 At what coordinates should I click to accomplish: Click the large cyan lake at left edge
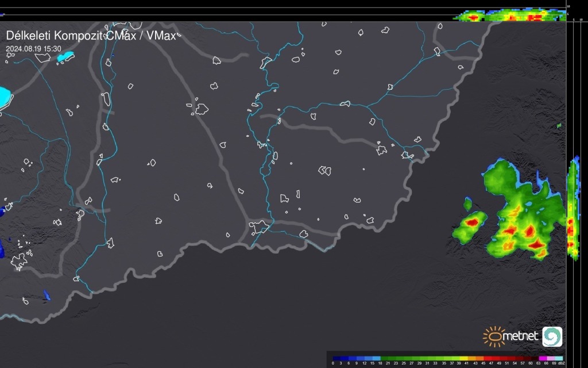pyautogui.click(x=4, y=98)
